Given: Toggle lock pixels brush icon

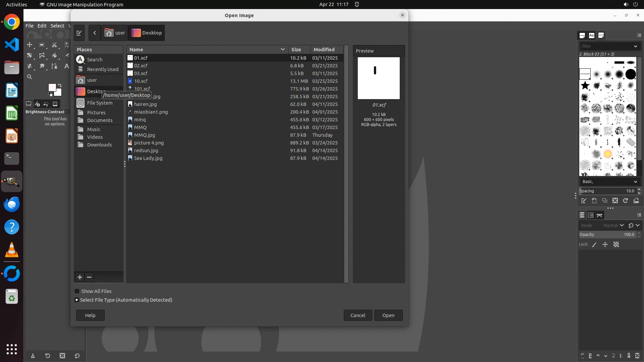Looking at the screenshot, I should [594, 244].
